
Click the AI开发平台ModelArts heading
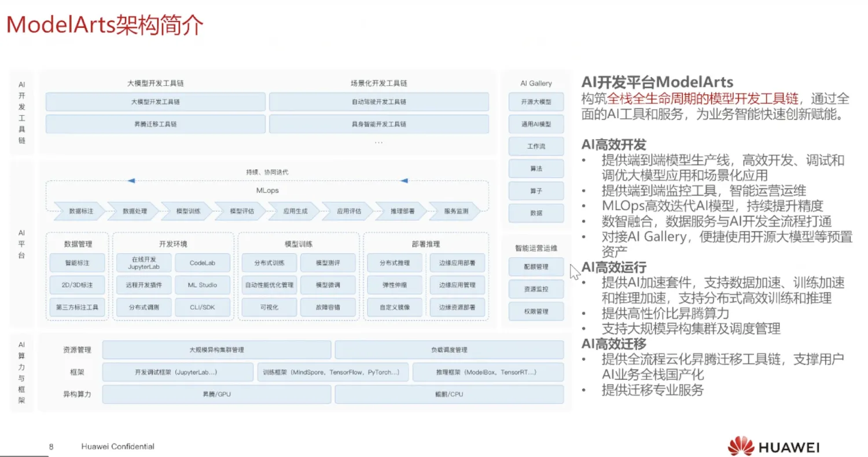point(657,82)
